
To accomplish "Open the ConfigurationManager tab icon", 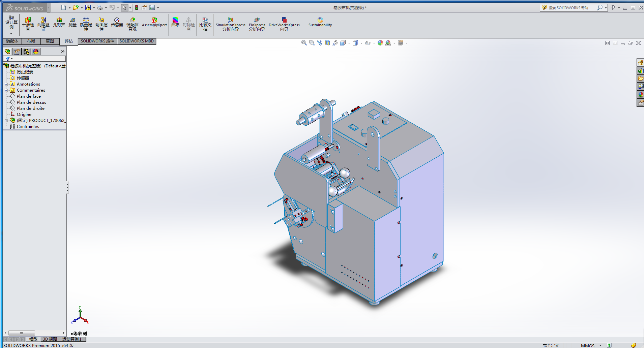I will (26, 52).
